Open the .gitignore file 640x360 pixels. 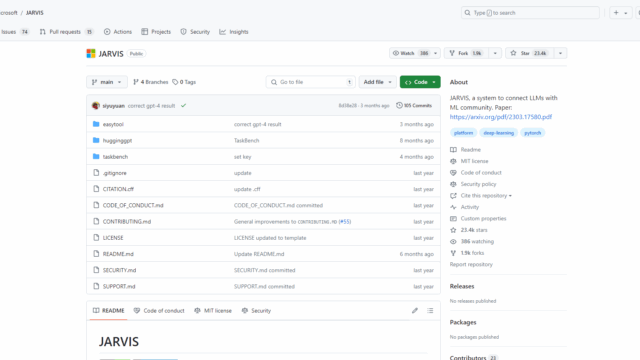(x=115, y=173)
